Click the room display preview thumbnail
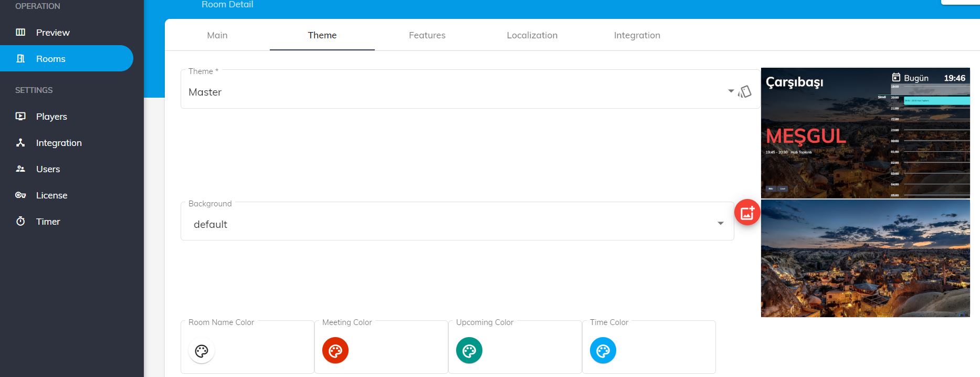Screen dimensions: 980x377 point(865,133)
